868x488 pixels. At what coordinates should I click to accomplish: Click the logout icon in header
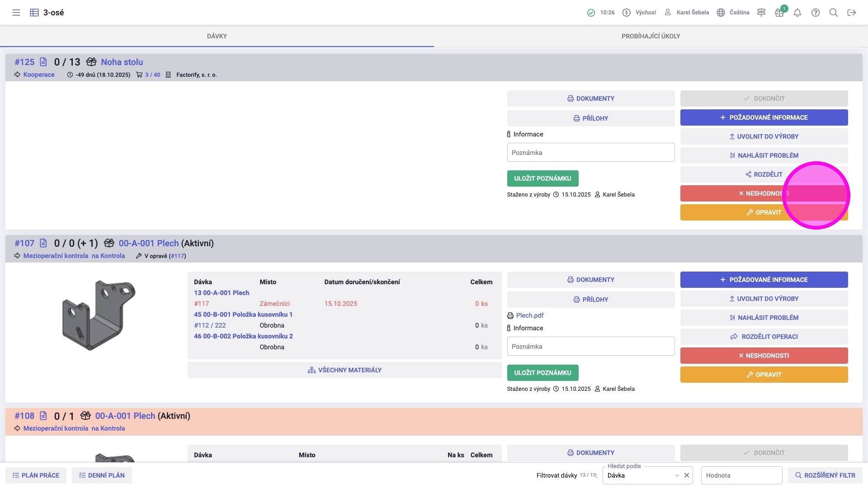[x=852, y=13]
